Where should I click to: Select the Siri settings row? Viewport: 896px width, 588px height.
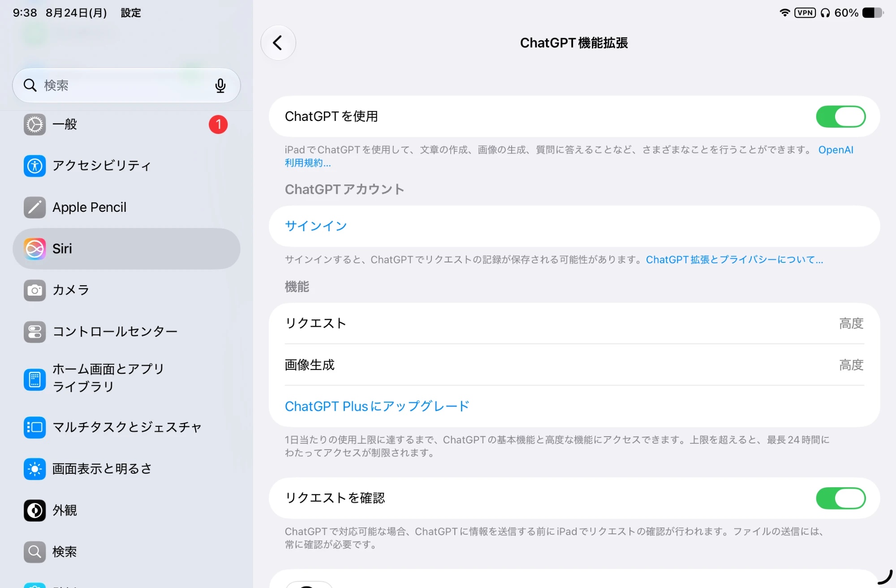pyautogui.click(x=126, y=249)
